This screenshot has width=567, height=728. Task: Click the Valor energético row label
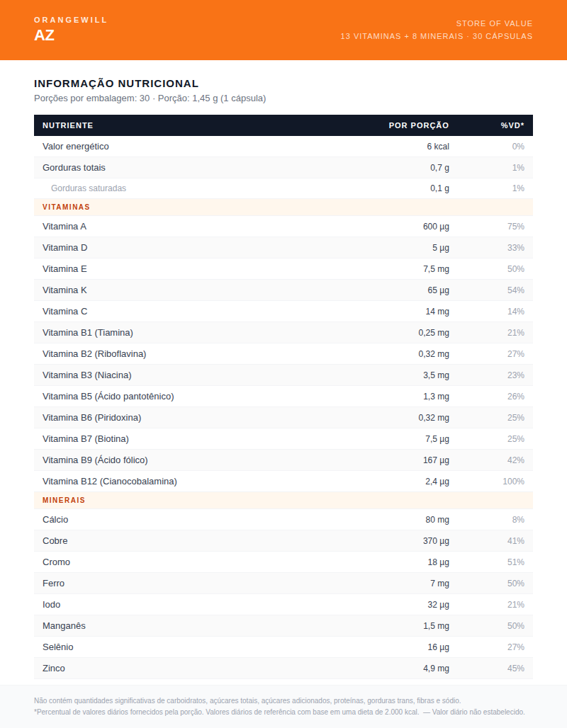point(76,147)
